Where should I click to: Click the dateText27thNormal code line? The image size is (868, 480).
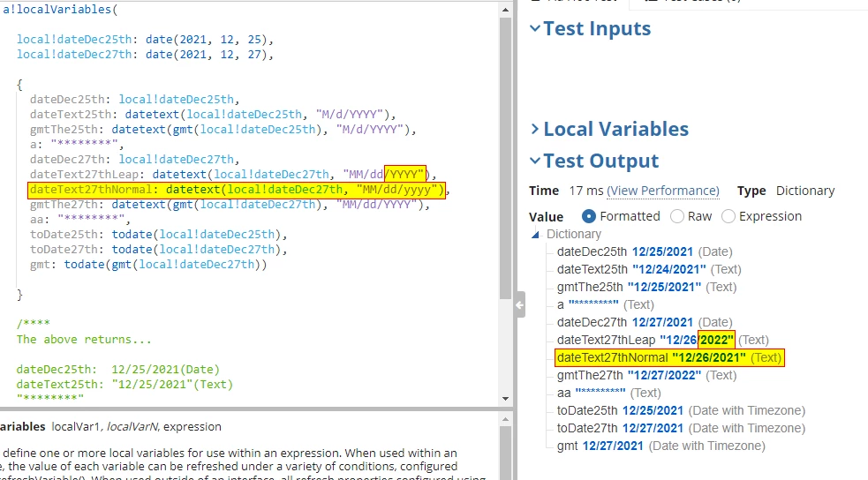238,190
